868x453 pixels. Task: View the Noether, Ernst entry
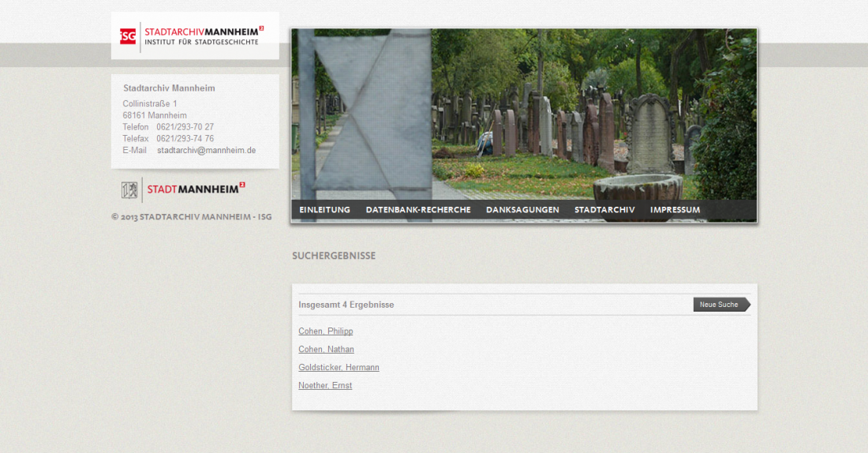pos(325,386)
